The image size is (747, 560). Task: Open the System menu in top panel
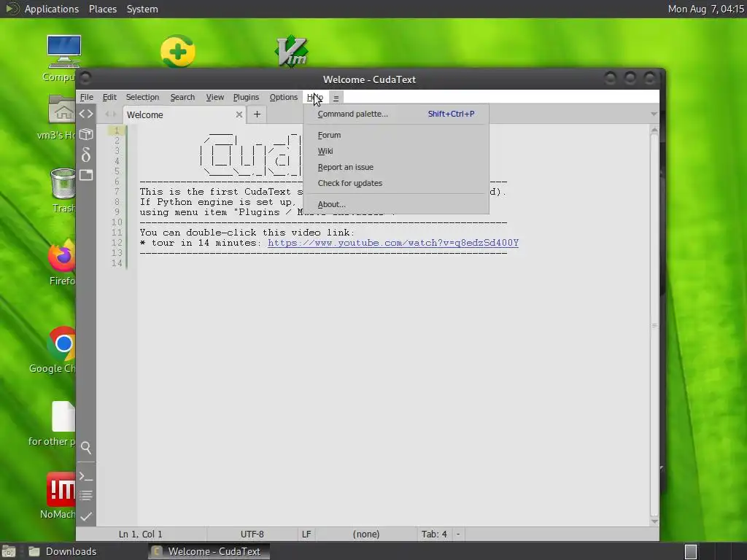click(142, 9)
